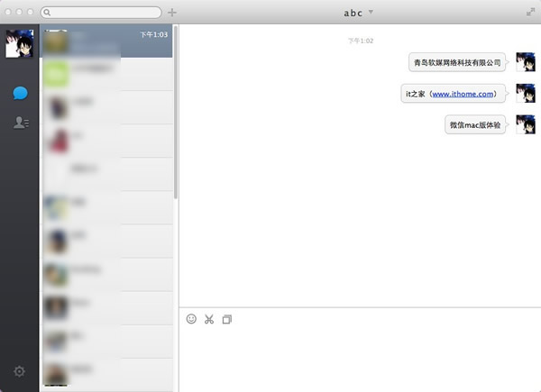Image resolution: width=541 pixels, height=392 pixels.
Task: Click sender avatar beside 微信mac版体验 message
Action: point(525,124)
